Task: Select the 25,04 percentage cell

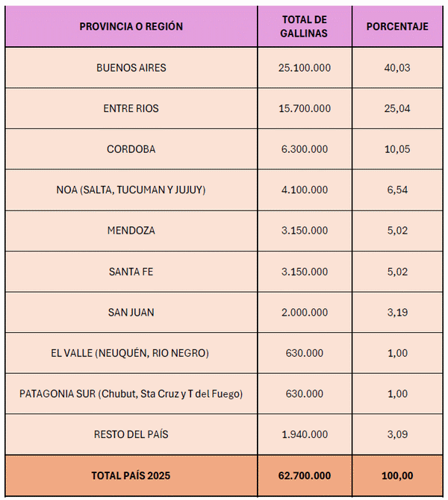Action: click(397, 108)
